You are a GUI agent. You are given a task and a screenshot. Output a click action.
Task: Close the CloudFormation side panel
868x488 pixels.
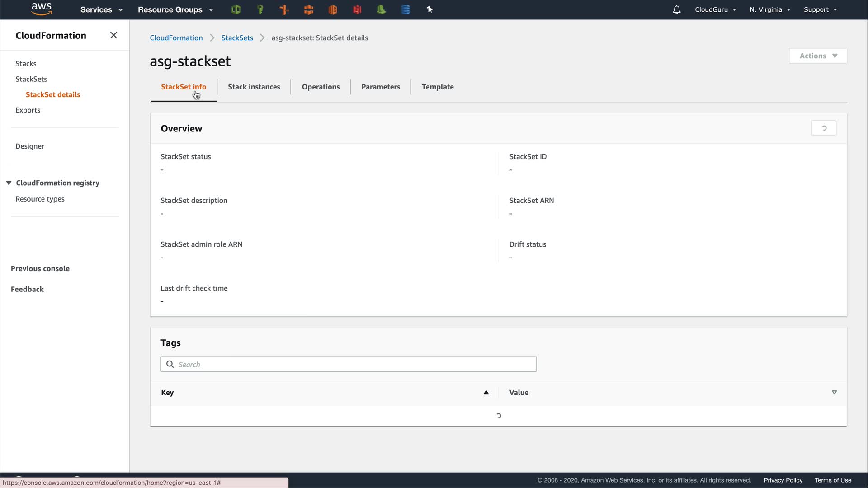pos(113,35)
